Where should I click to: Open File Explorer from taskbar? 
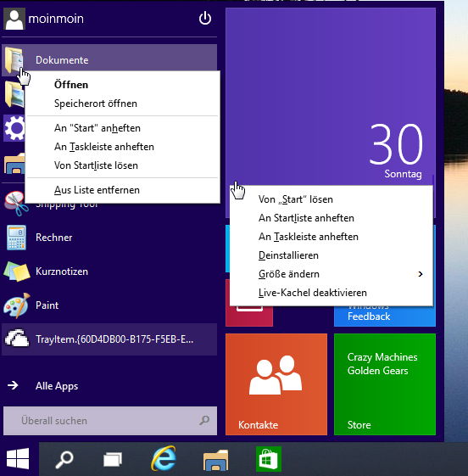[215, 460]
